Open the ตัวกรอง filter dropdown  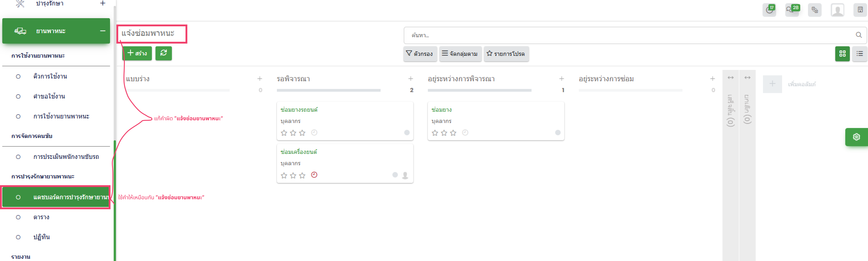point(420,54)
